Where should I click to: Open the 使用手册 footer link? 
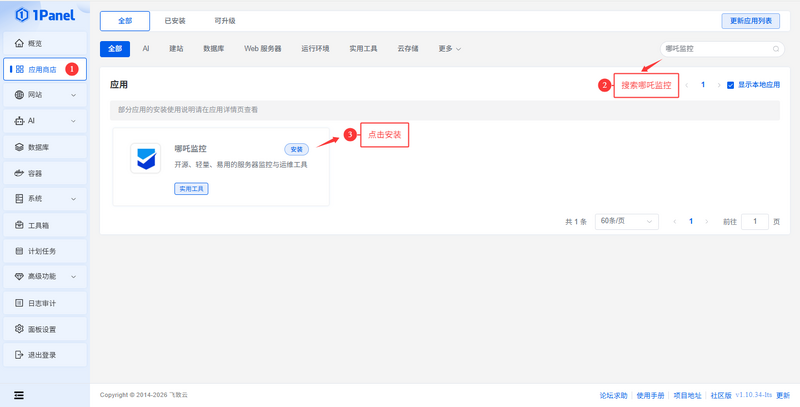(651, 396)
